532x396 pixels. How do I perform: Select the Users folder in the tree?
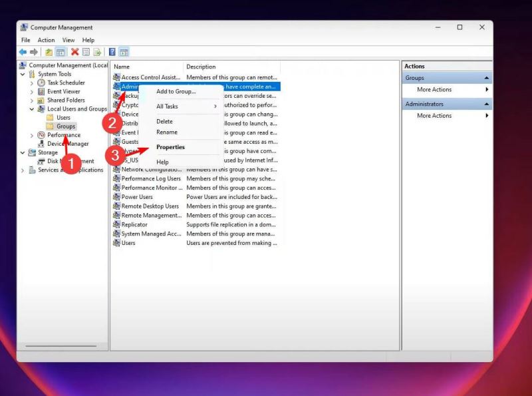pyautogui.click(x=64, y=117)
